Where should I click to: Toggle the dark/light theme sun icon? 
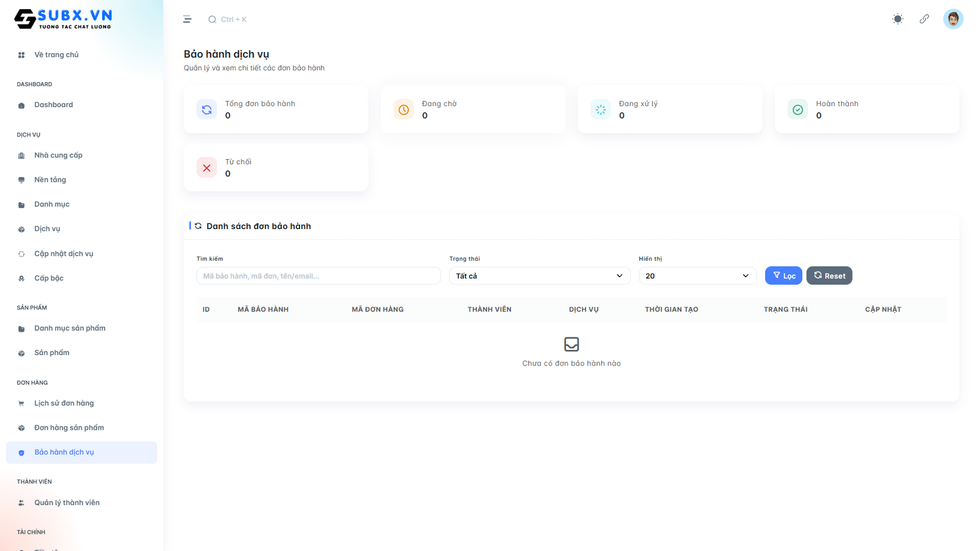[897, 19]
